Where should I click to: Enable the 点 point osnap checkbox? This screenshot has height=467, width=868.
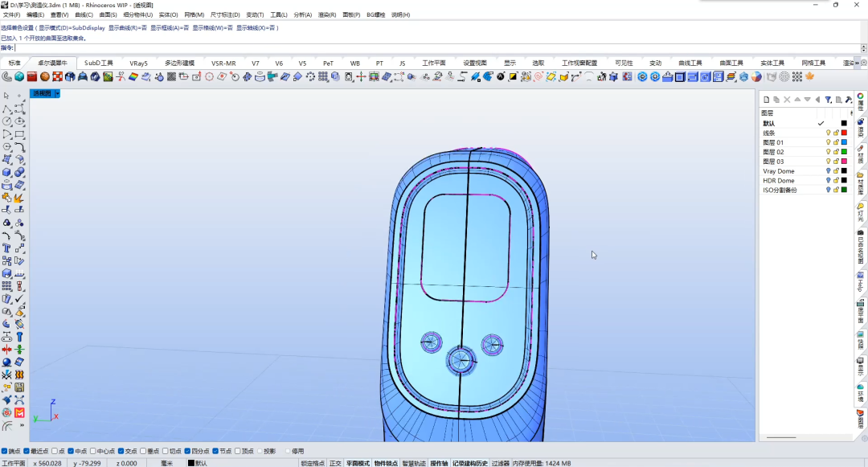(x=55, y=452)
